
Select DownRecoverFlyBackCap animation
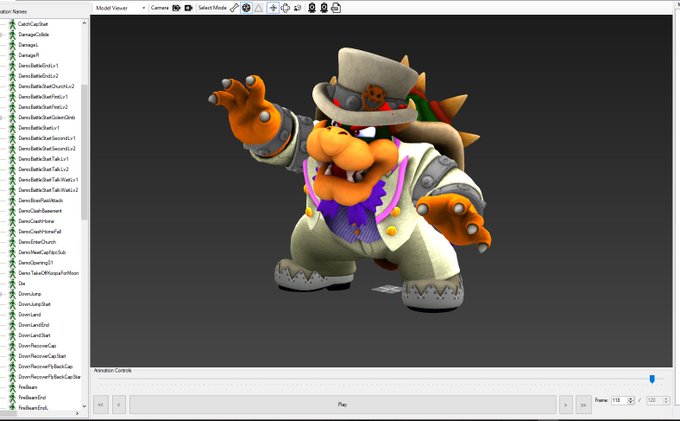(46, 367)
